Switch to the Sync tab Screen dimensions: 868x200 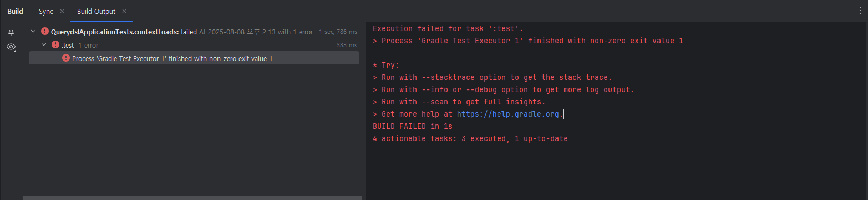46,11
